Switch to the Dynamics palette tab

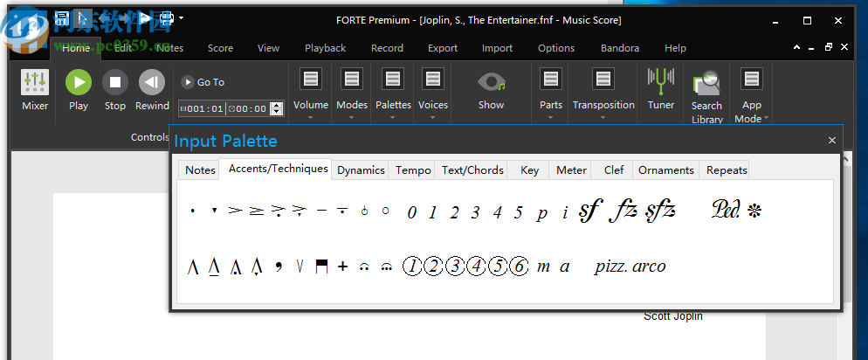coord(361,170)
